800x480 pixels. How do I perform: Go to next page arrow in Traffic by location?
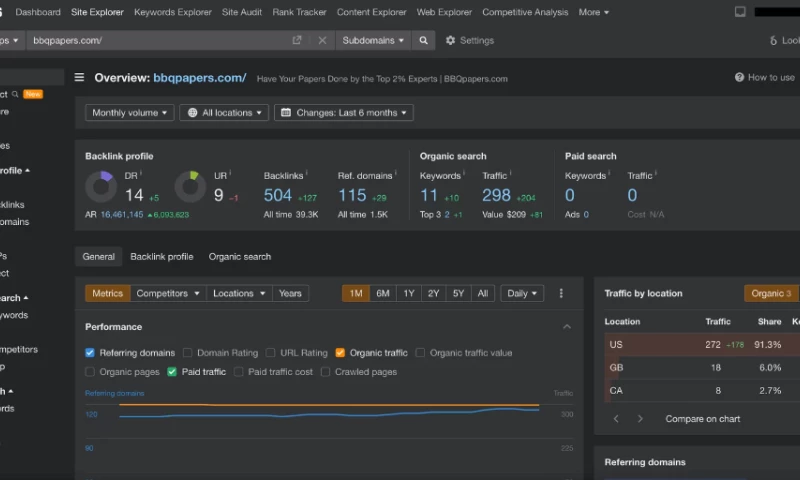pos(640,419)
